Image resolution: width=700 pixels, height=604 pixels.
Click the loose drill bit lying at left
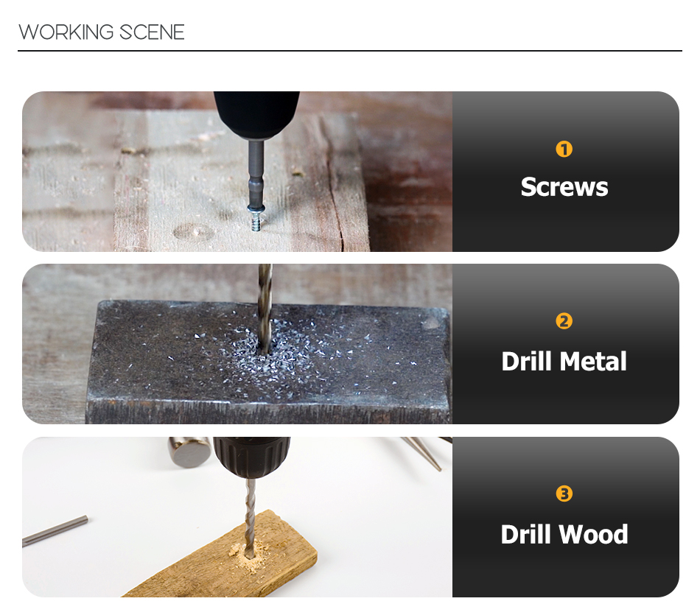[x=55, y=531]
